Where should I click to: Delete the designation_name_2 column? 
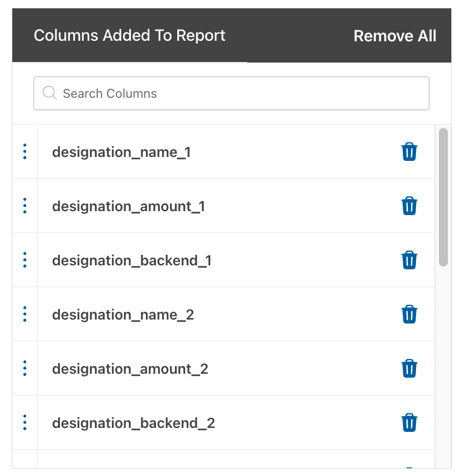[409, 314]
